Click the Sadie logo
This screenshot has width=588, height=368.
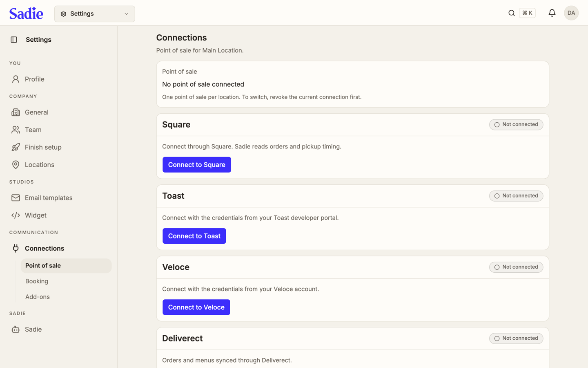[x=26, y=13]
